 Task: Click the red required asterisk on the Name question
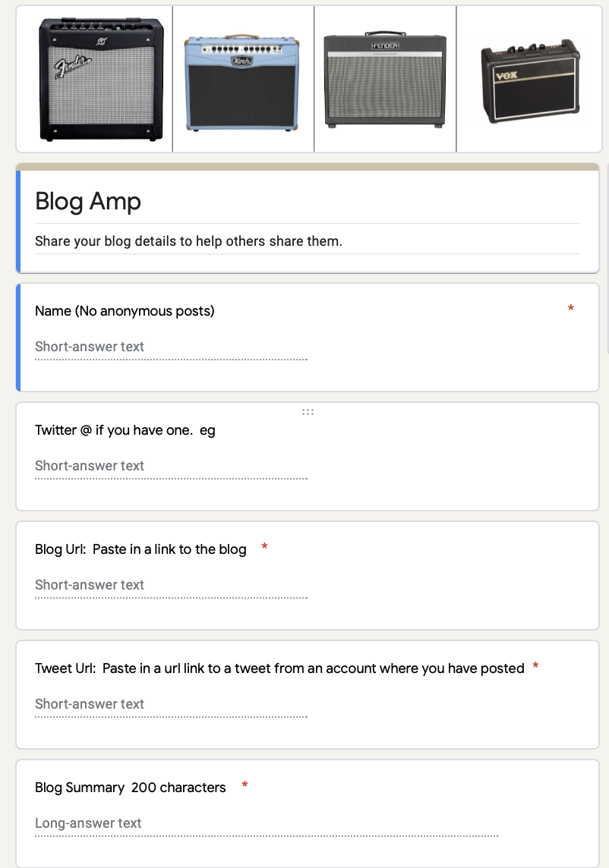coord(571,309)
